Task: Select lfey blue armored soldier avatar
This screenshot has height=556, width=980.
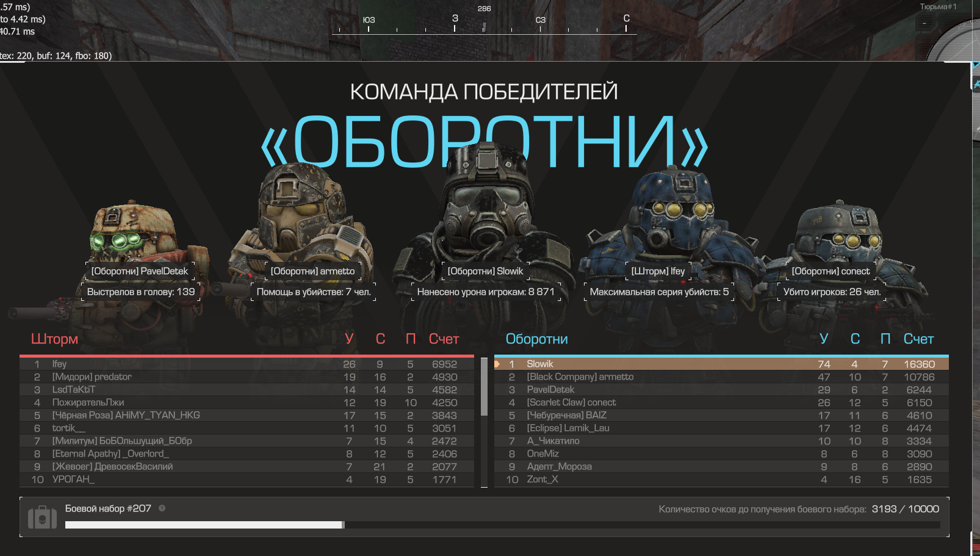Action: point(670,226)
